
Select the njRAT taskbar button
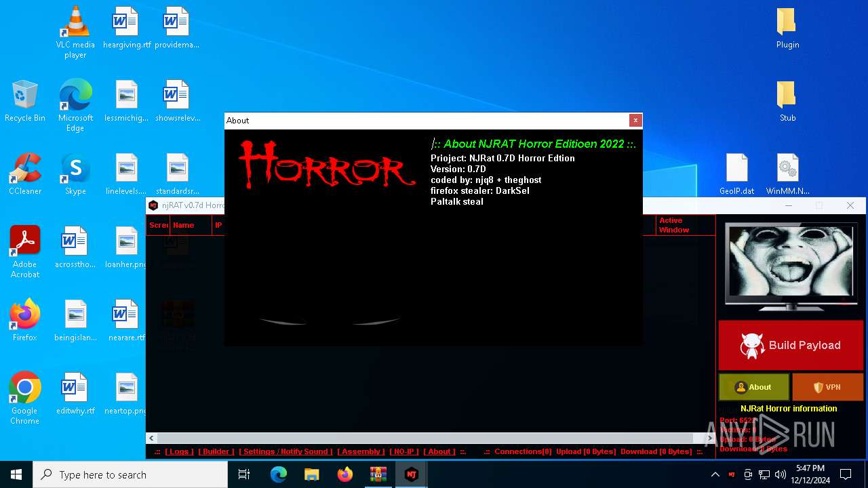point(411,474)
